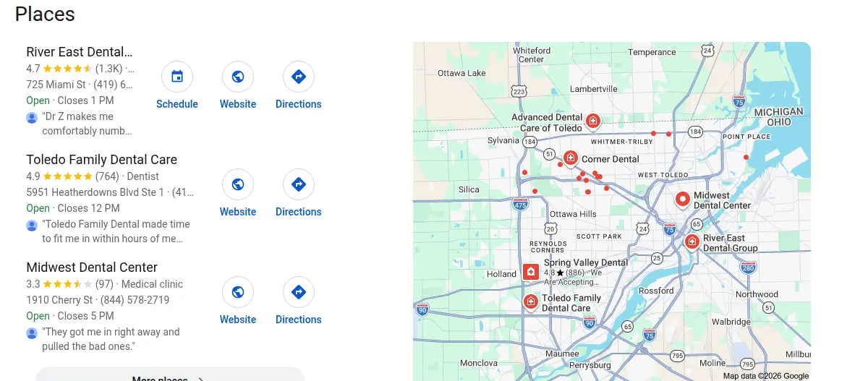Screen dimensions: 868x381
Task: Click the globe Website icon for Midwest Dental Center
Action: coord(238,292)
